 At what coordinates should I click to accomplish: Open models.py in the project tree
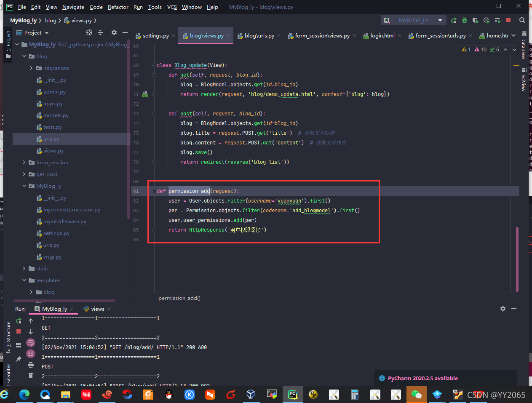pos(56,115)
